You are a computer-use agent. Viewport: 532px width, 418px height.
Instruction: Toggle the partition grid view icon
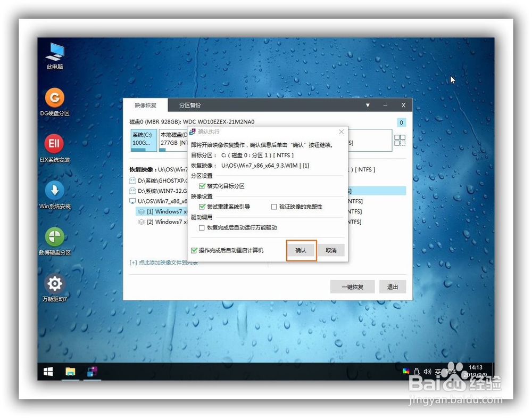400,140
